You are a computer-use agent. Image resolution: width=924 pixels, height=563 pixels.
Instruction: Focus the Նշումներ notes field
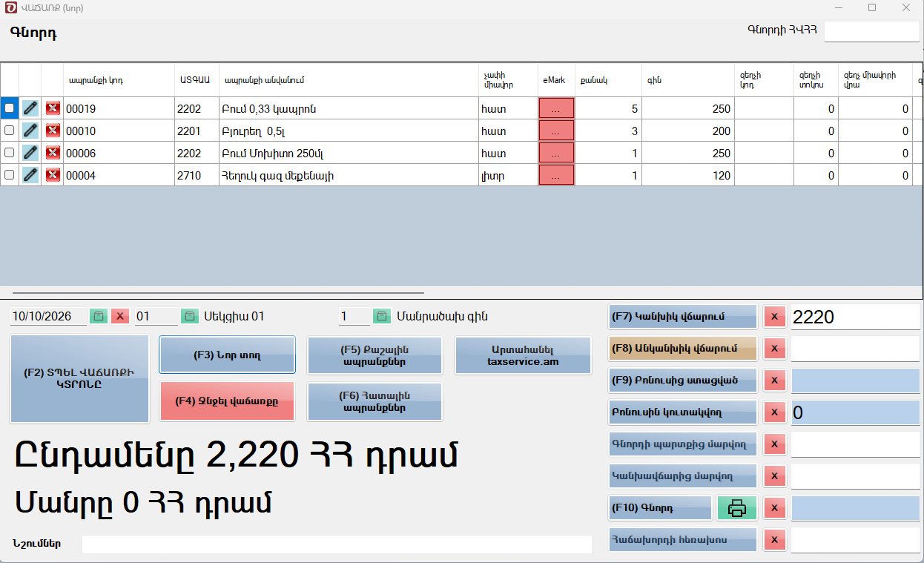click(337, 544)
